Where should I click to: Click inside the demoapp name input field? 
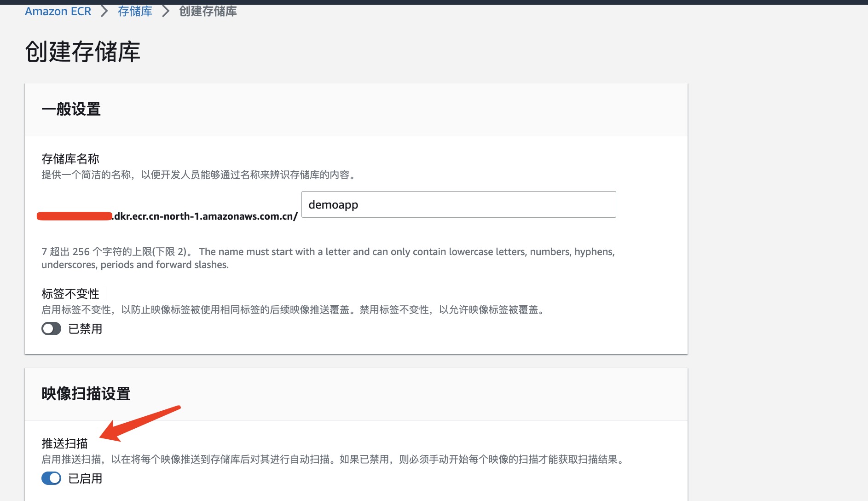pyautogui.click(x=458, y=204)
